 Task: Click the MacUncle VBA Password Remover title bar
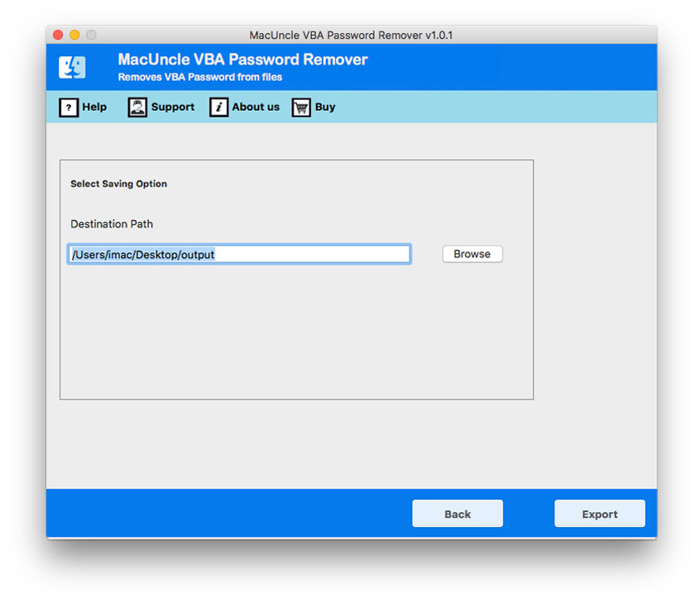(350, 35)
